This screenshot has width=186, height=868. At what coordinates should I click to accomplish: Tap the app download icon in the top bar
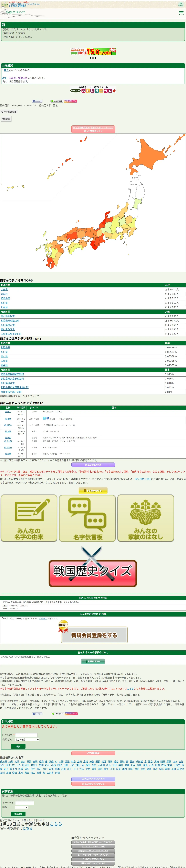(181, 4)
